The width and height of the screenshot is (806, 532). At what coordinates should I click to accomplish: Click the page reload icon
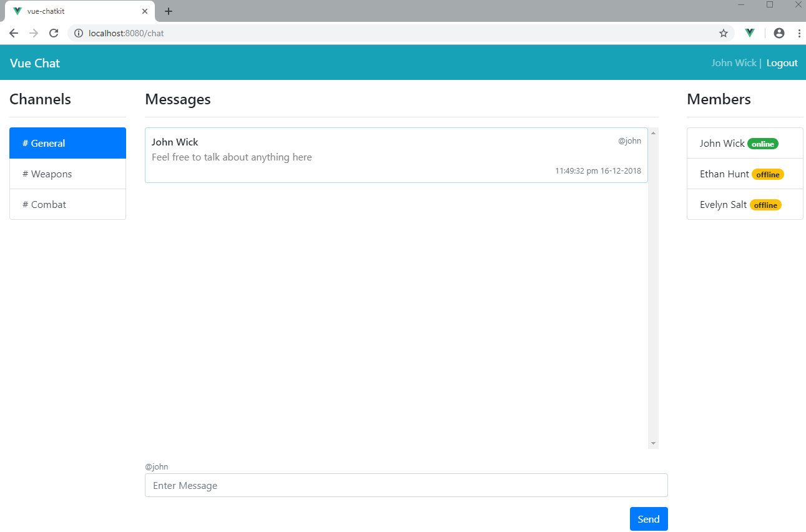(54, 32)
